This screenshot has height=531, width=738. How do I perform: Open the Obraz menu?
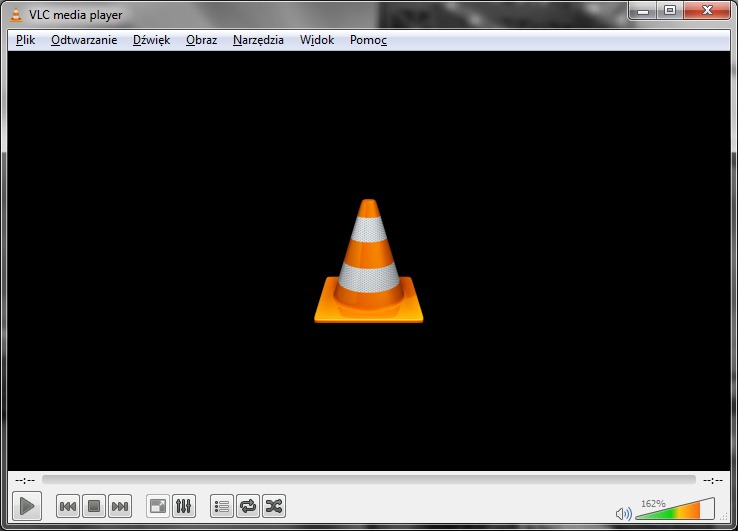pyautogui.click(x=201, y=40)
